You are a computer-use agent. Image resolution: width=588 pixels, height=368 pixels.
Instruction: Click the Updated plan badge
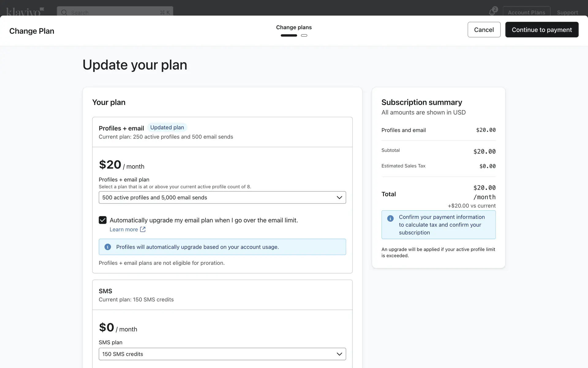[167, 128]
